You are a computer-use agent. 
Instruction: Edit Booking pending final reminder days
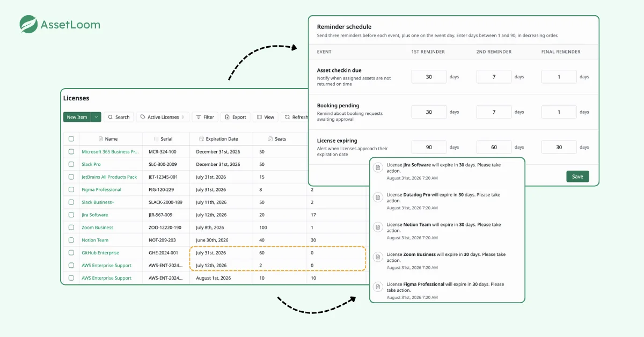(559, 112)
